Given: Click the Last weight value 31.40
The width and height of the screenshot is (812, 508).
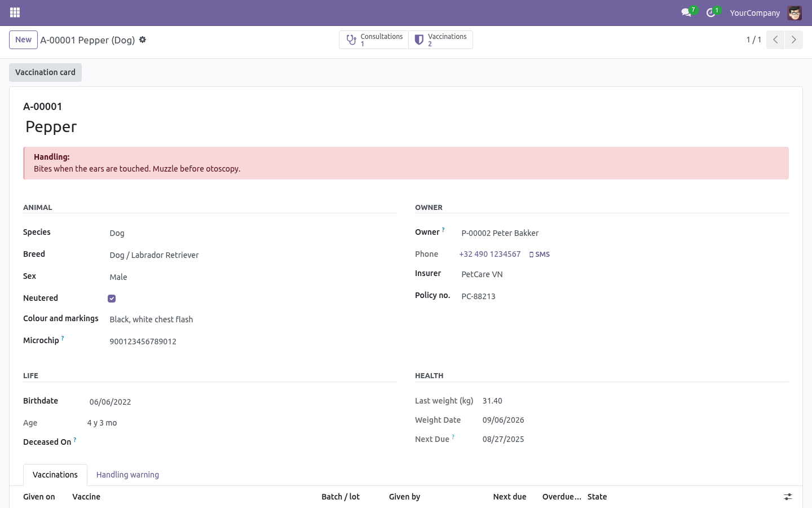Looking at the screenshot, I should [492, 401].
